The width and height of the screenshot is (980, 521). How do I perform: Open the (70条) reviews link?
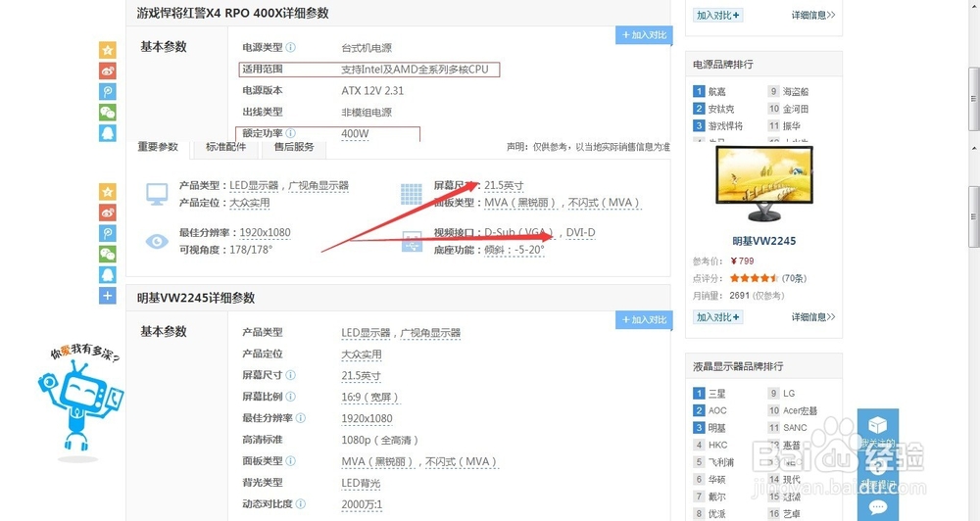coord(794,278)
